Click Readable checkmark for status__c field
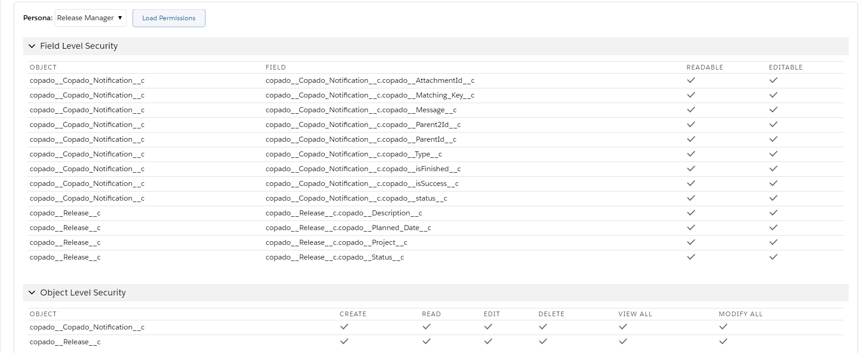Image resolution: width=868 pixels, height=353 pixels. coord(691,198)
